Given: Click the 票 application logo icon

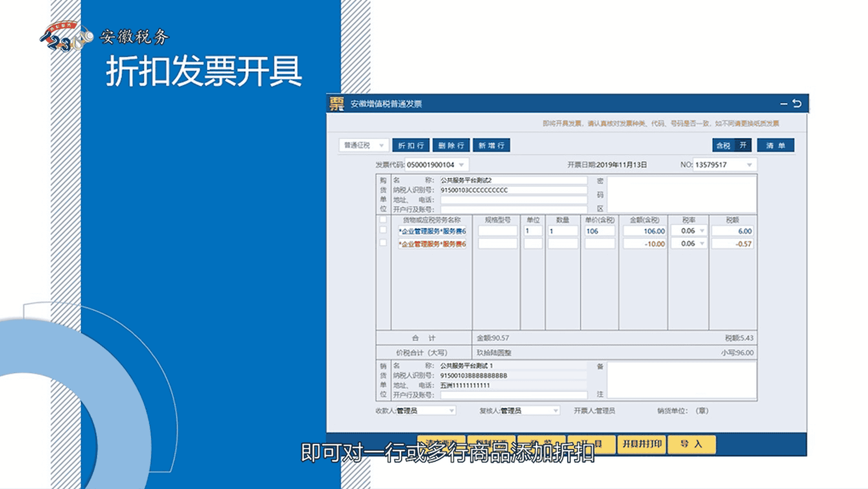Looking at the screenshot, I should pyautogui.click(x=337, y=104).
